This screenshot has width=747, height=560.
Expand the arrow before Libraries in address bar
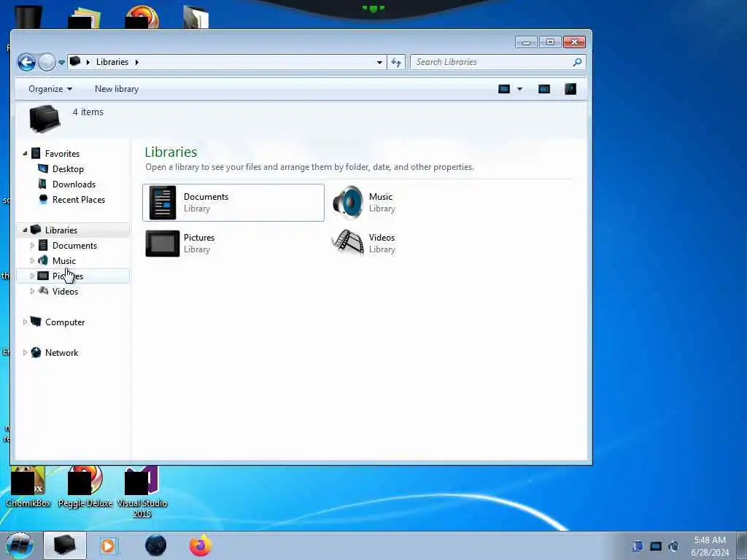[88, 62]
